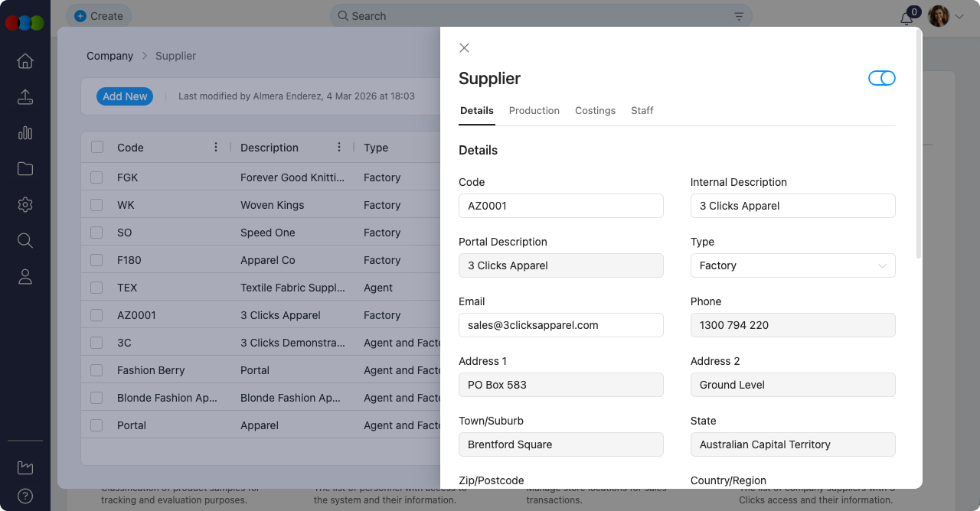The image size is (980, 511).
Task: Expand the Type dropdown showing Factory
Action: 792,265
